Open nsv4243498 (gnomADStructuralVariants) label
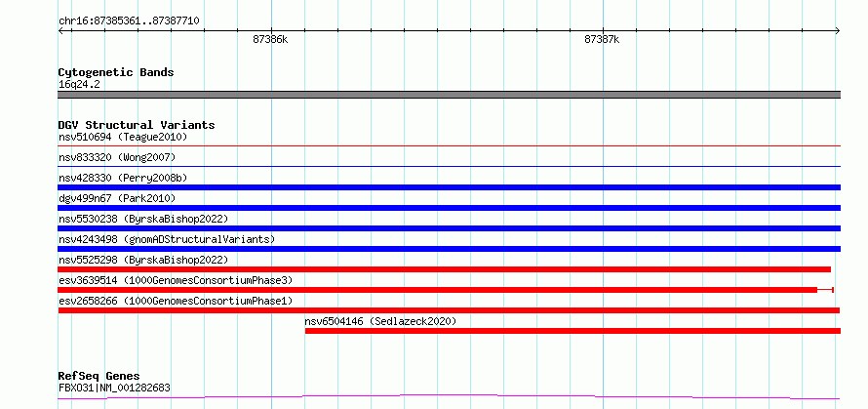The image size is (868, 409). [x=167, y=239]
